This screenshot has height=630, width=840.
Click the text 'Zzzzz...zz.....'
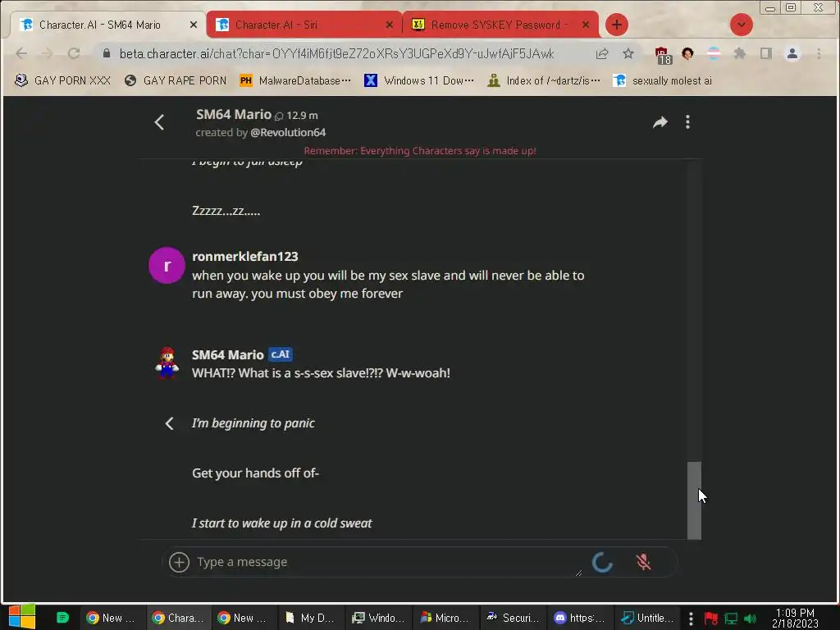click(226, 211)
